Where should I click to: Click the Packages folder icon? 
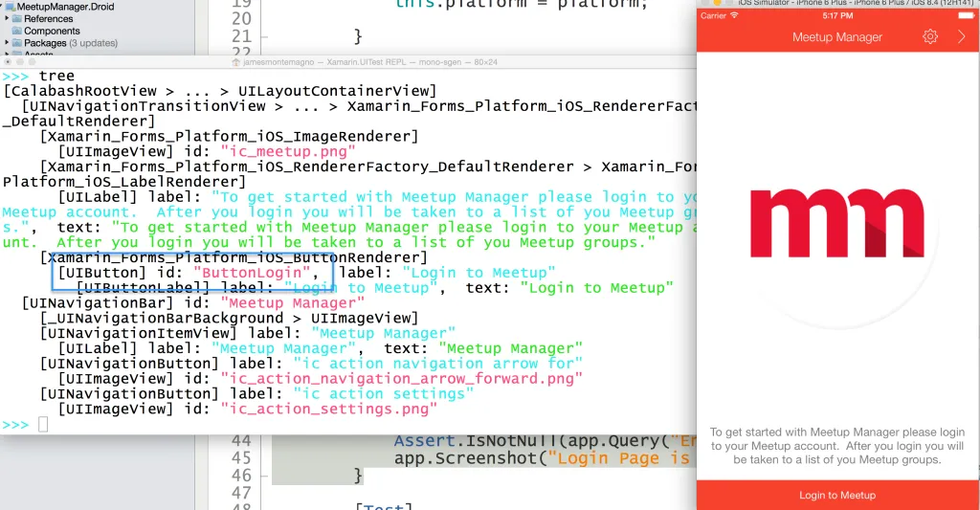tap(17, 42)
